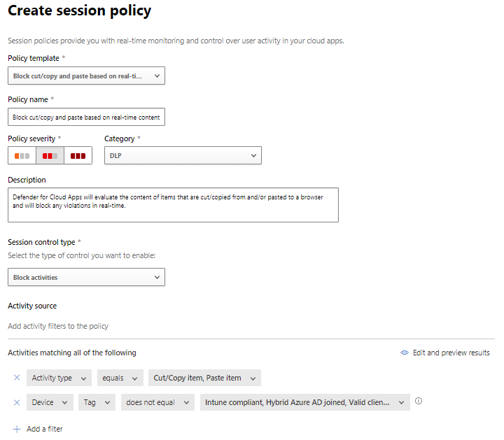Select high policy severity

pyautogui.click(x=78, y=155)
